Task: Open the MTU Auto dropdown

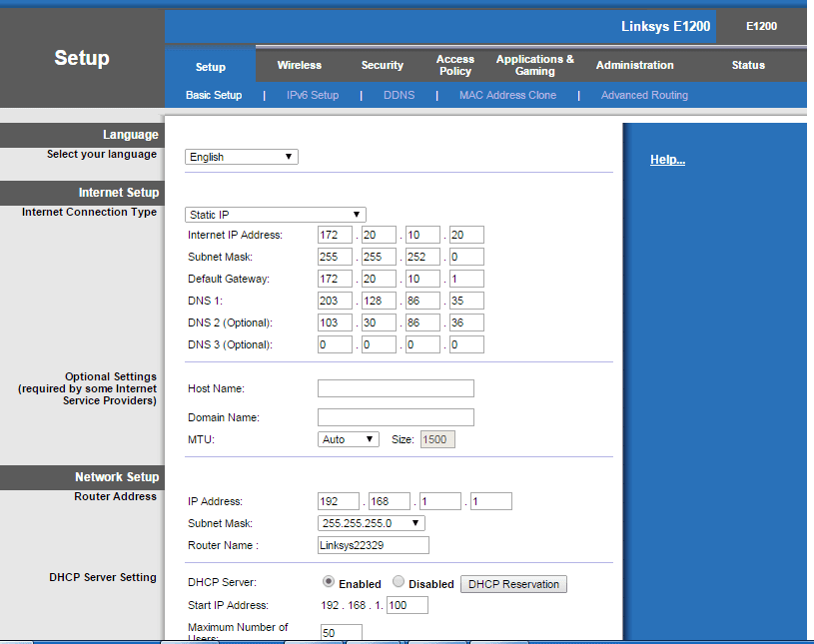Action: click(x=348, y=439)
